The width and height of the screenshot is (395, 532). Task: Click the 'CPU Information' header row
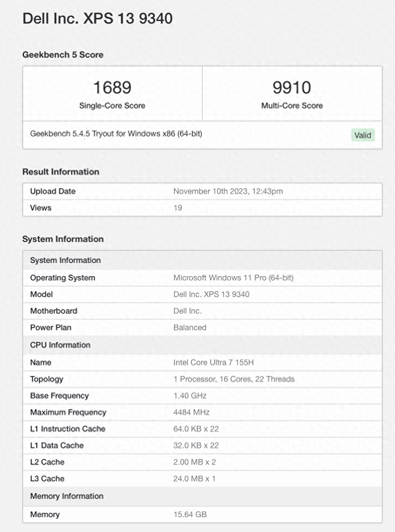pyautogui.click(x=202, y=345)
